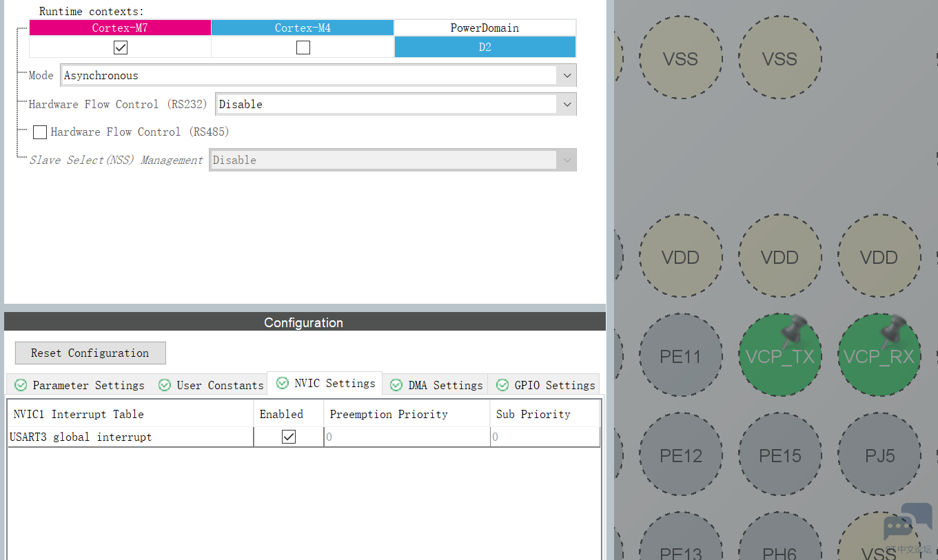938x560 pixels.
Task: Open the GPIO Settings tab
Action: 544,385
